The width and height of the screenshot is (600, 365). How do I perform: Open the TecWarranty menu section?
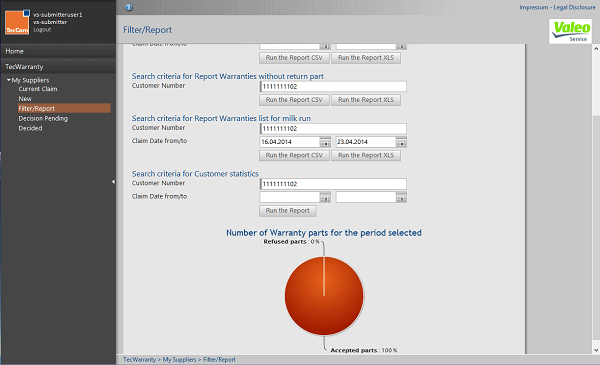click(24, 67)
